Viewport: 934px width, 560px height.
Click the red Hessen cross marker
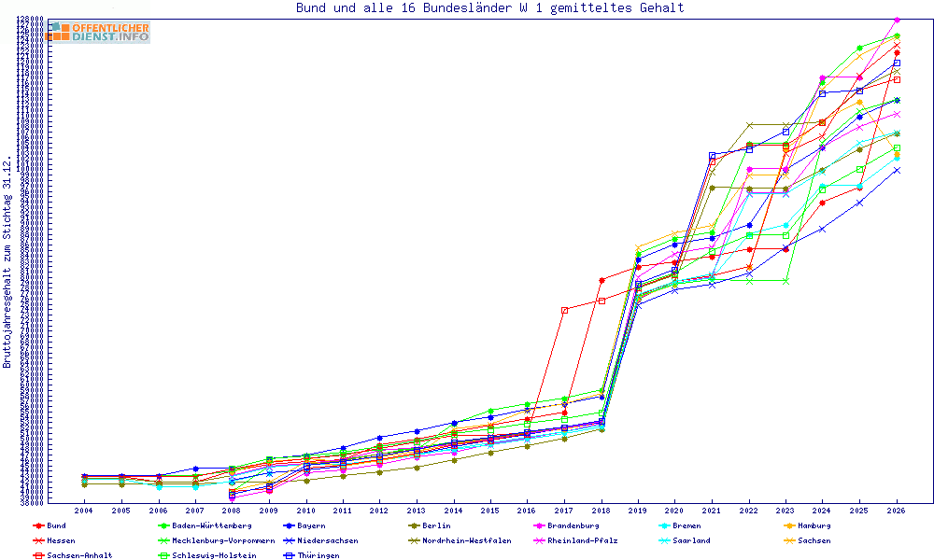tap(38, 541)
